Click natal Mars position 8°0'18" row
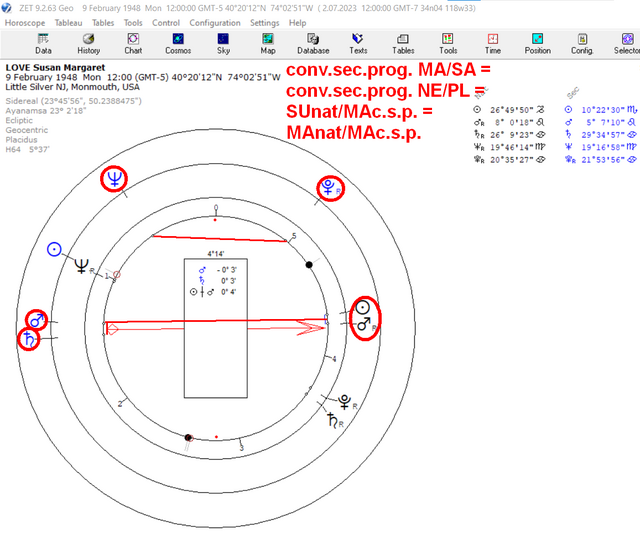Screen dimensions: 640x553 (509, 122)
